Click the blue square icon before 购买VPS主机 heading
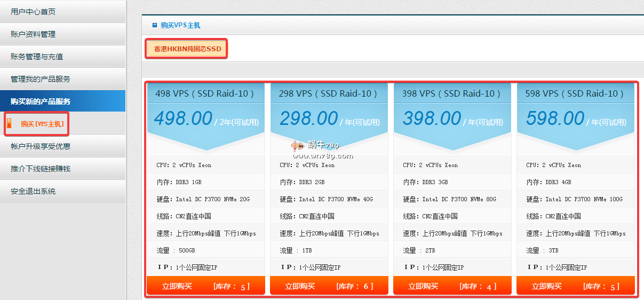644x300 pixels. click(155, 25)
